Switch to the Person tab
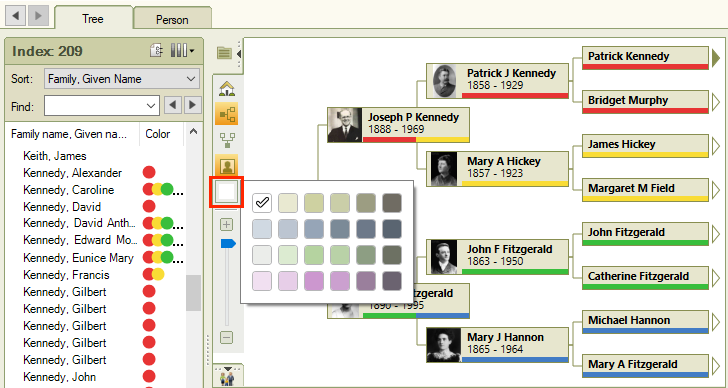 (172, 19)
